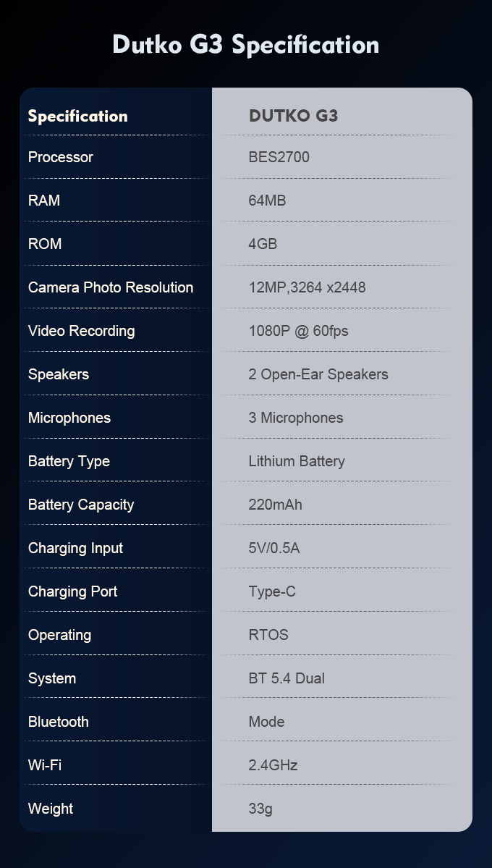This screenshot has width=492, height=868.
Task: Click the BES2700 processor value
Action: click(279, 157)
